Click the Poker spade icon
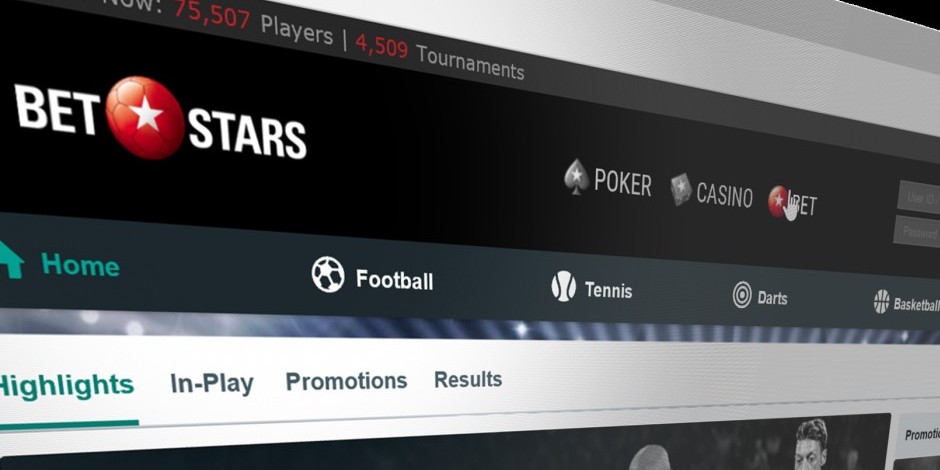Screen dimensions: 940x470 [x=576, y=177]
